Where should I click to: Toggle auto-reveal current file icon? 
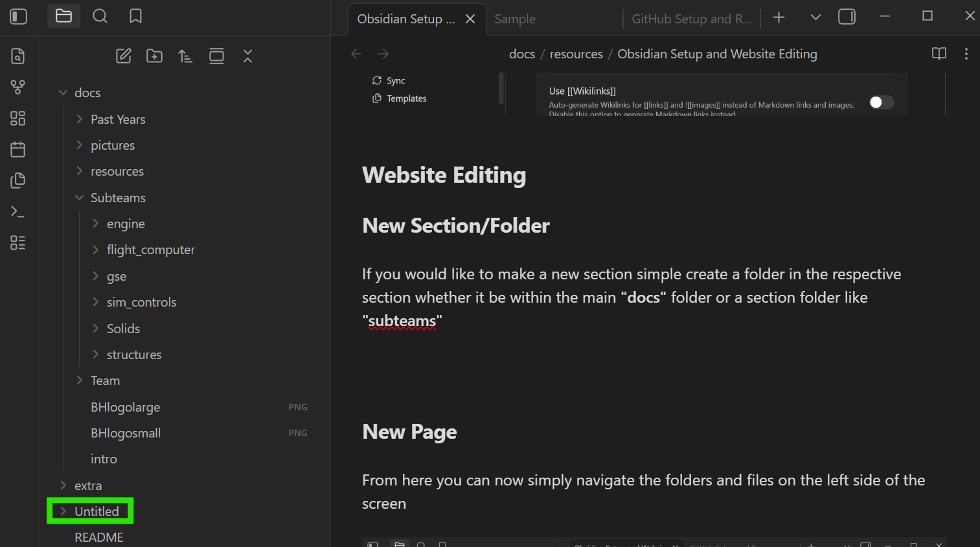217,56
